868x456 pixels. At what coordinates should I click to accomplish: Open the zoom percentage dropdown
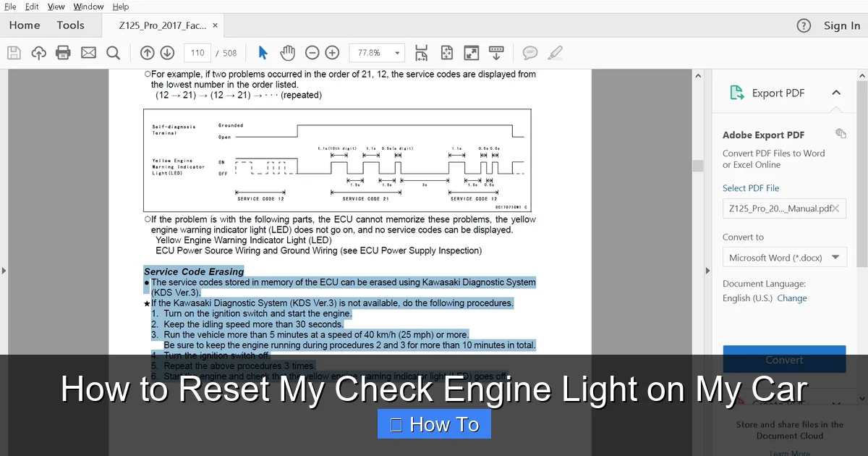tap(396, 52)
